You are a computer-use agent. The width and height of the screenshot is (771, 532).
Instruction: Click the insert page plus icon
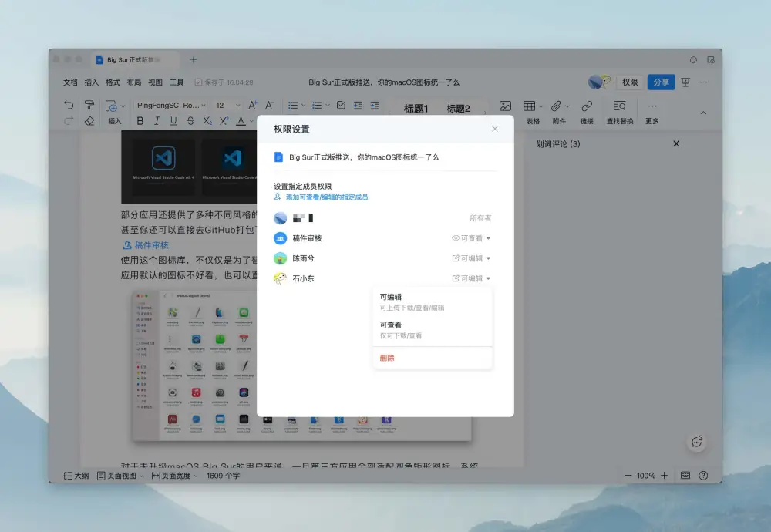[x=111, y=106]
